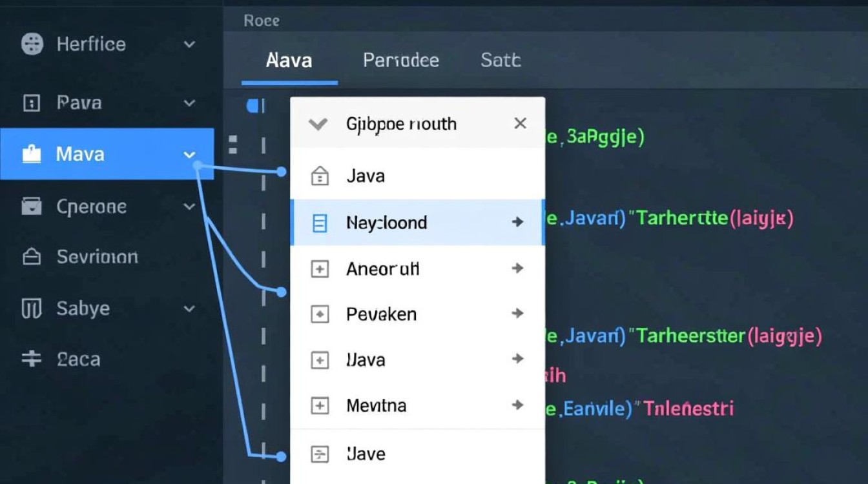The width and height of the screenshot is (868, 484).
Task: Switch to the Pariadee tab
Action: click(x=400, y=60)
